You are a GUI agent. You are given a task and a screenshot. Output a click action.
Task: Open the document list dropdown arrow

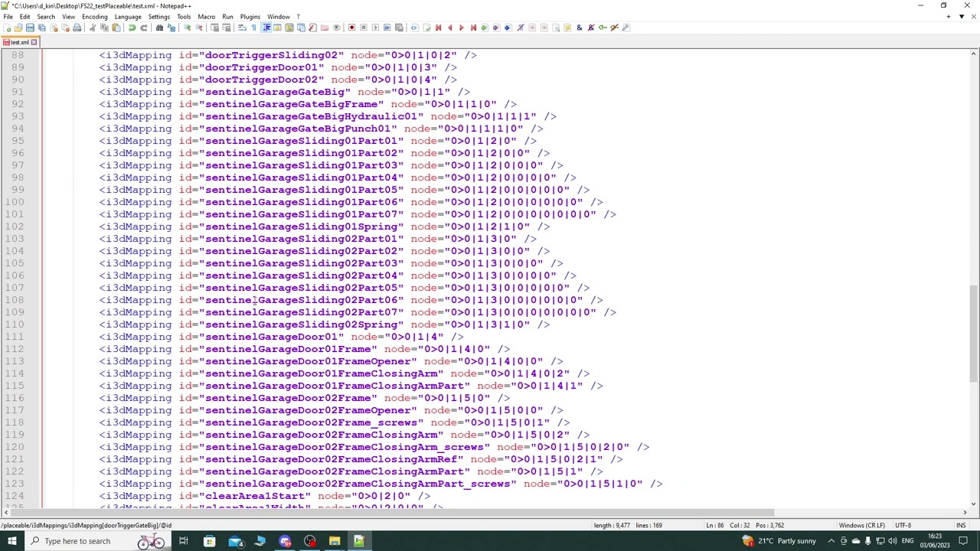click(962, 16)
